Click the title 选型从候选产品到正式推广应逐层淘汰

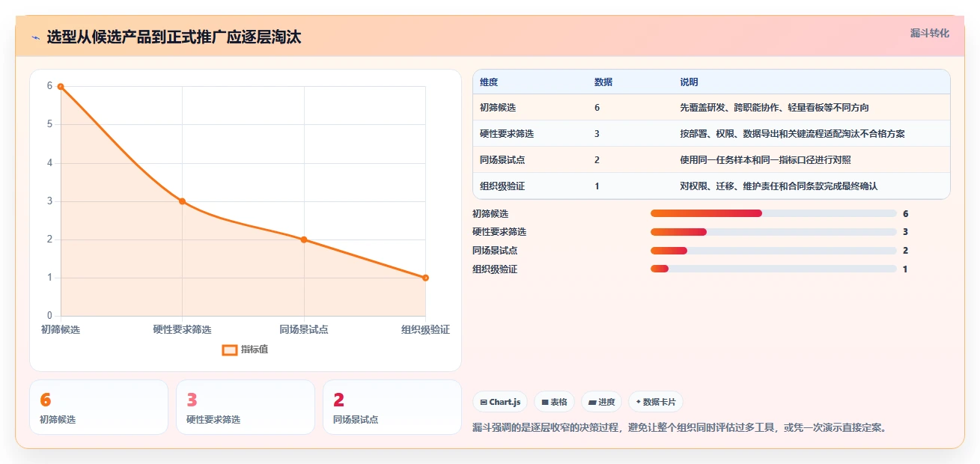174,37
